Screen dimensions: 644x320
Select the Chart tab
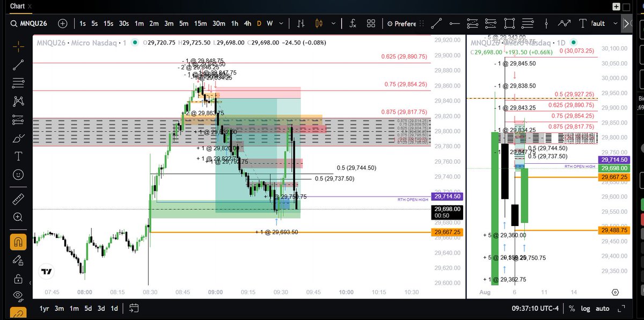18,6
